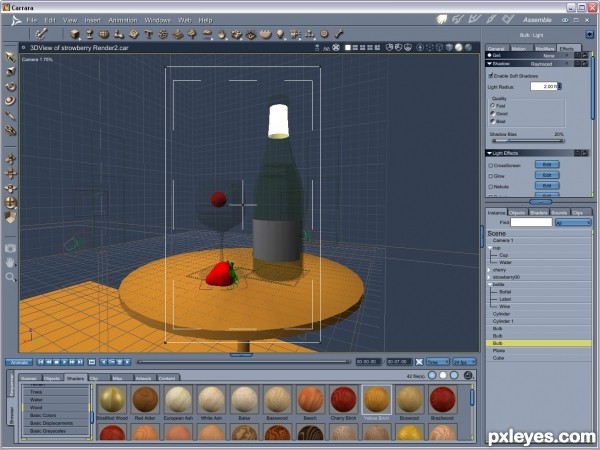Select the terrain primitive icon
The width and height of the screenshot is (600, 450).
pos(178,34)
